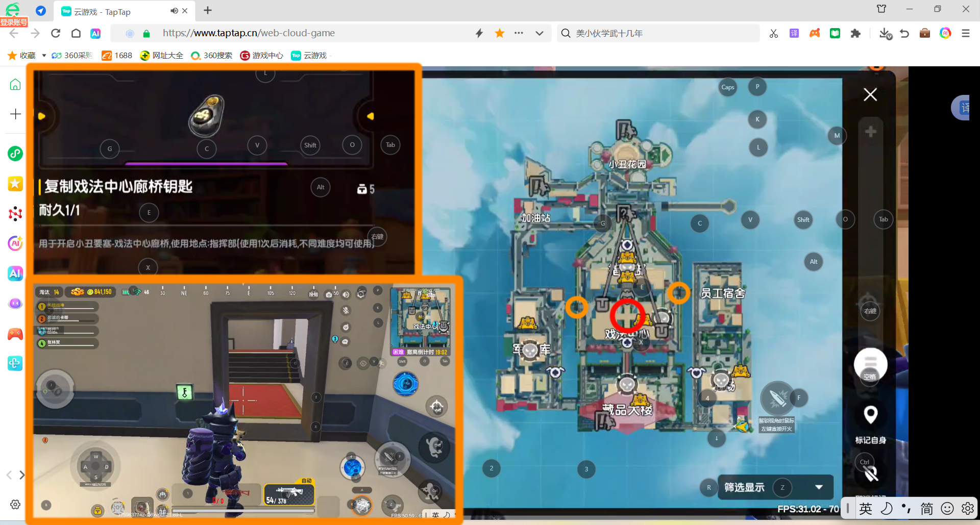Open the IME settings gear icon
Viewport: 980px width, 525px height.
click(x=967, y=509)
